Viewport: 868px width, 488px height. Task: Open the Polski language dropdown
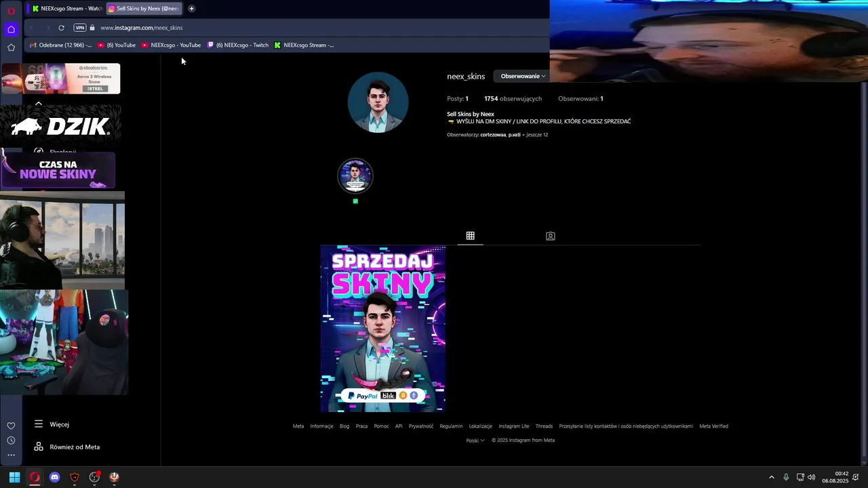[475, 441]
